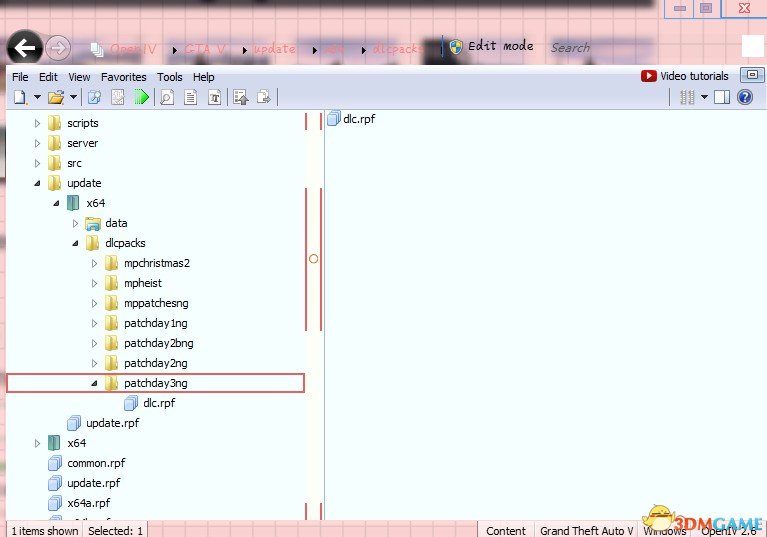This screenshot has width=767, height=537.
Task: Open the Open-folder dropdown arrow
Action: click(73, 97)
